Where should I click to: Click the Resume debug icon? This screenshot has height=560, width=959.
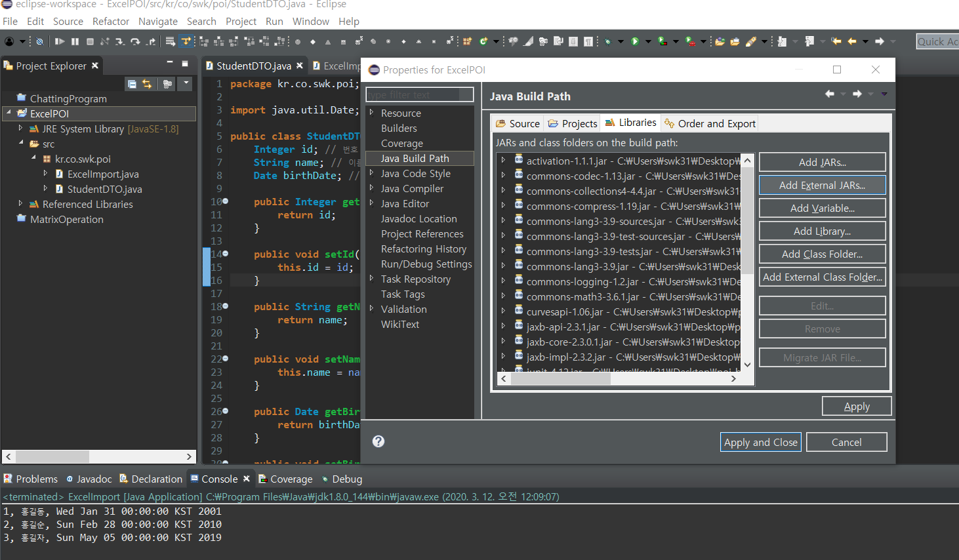tap(60, 41)
